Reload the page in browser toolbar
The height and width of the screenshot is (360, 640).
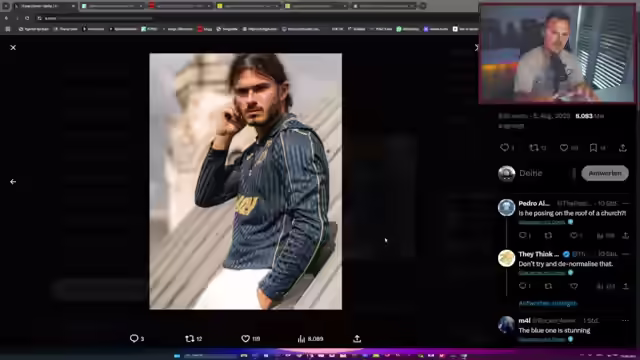tap(27, 18)
